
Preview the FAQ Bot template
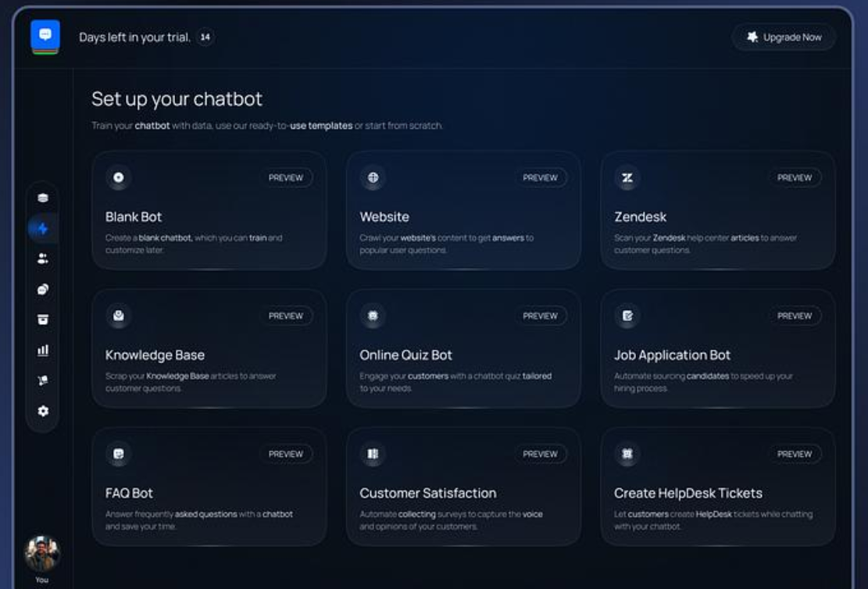[286, 454]
